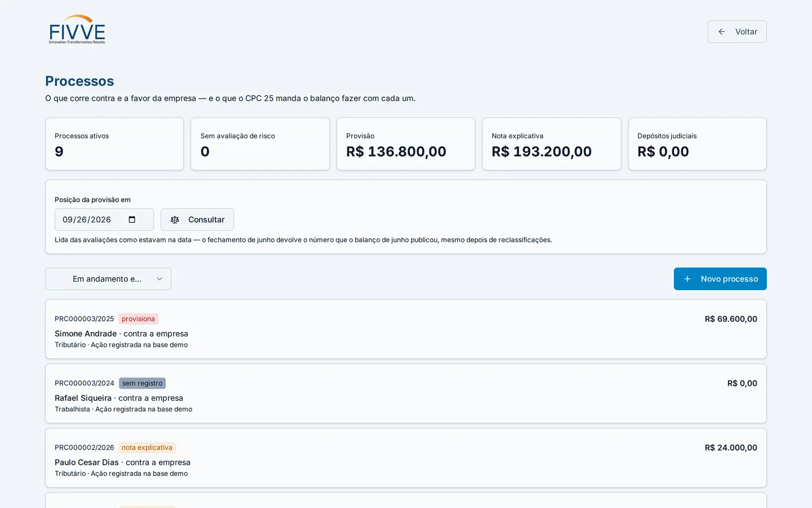Open process PRC000003/2025

84,319
